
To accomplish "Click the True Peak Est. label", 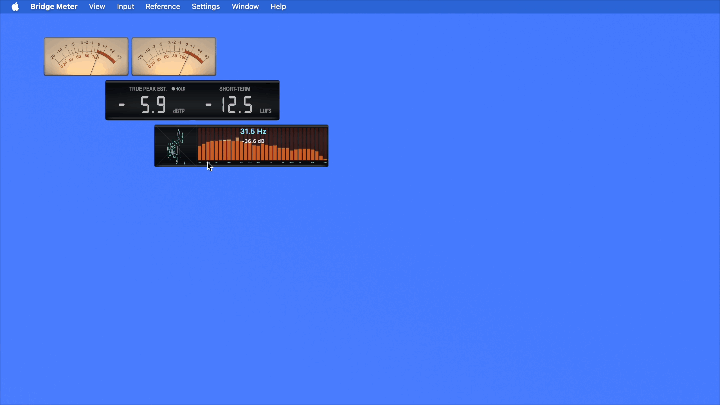I will 147,89.
